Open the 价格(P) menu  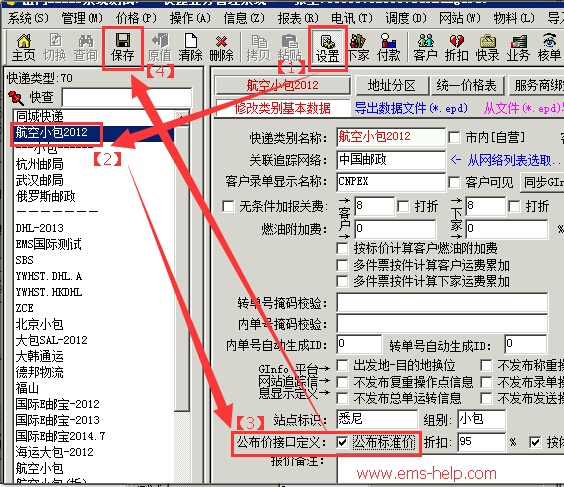pyautogui.click(x=136, y=18)
